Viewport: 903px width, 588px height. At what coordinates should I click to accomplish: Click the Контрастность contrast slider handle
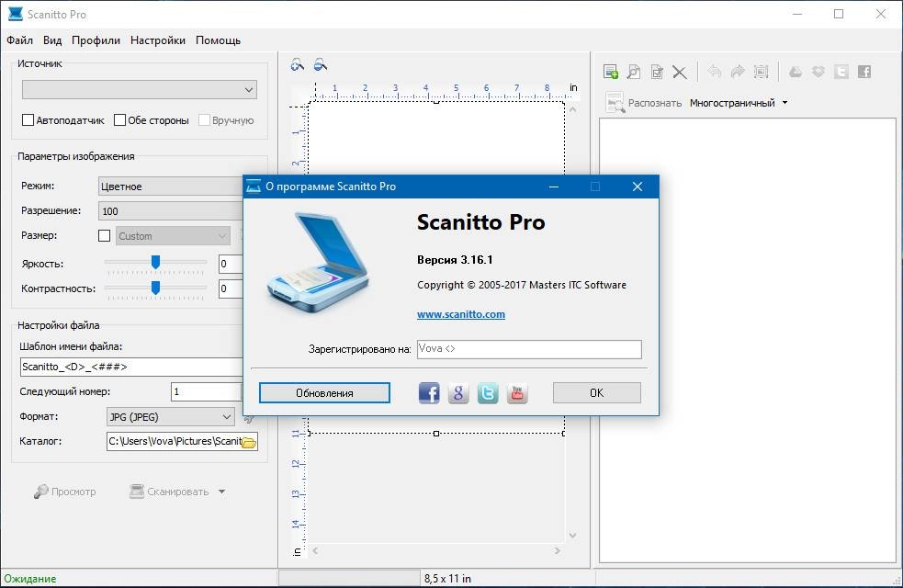(155, 287)
